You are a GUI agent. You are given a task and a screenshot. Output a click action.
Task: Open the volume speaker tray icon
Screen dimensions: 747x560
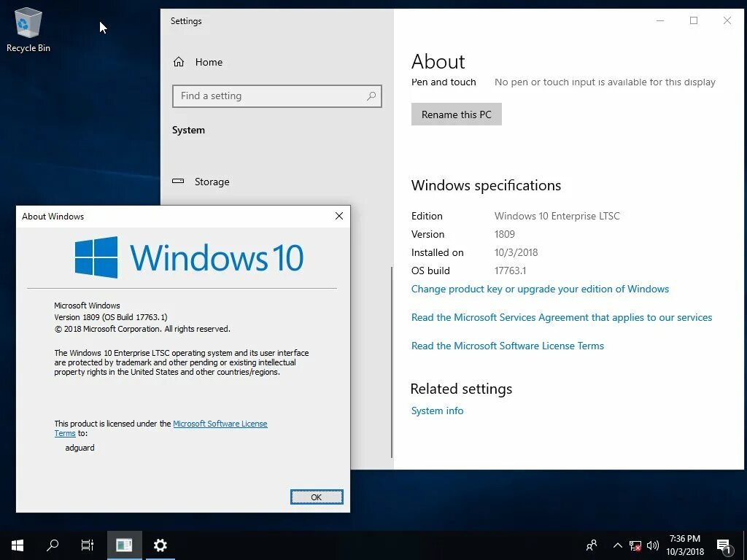[653, 545]
